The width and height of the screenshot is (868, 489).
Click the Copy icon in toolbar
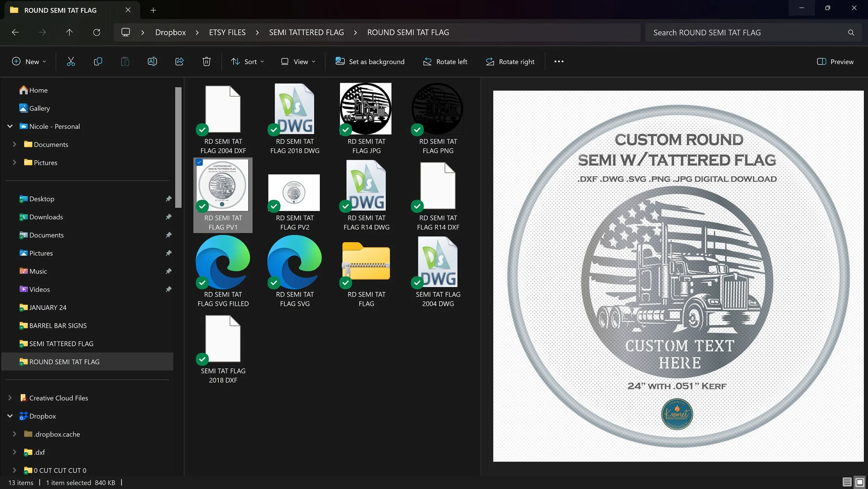[x=98, y=62]
